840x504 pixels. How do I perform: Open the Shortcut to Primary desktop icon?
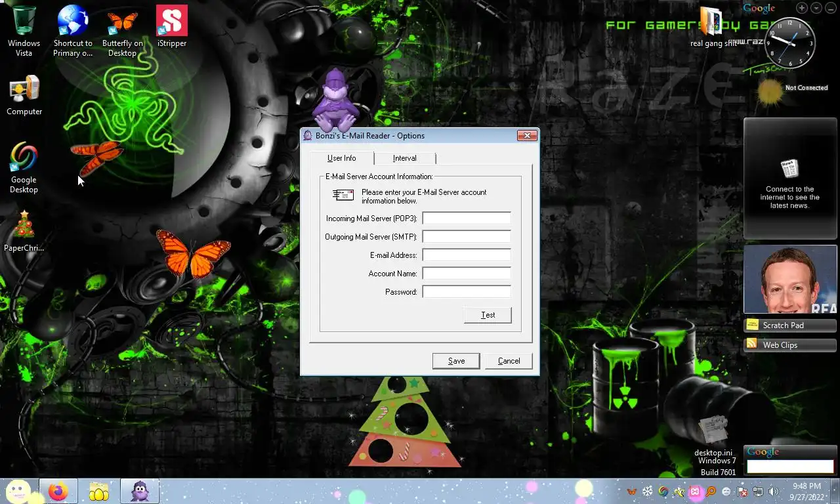pos(73,31)
